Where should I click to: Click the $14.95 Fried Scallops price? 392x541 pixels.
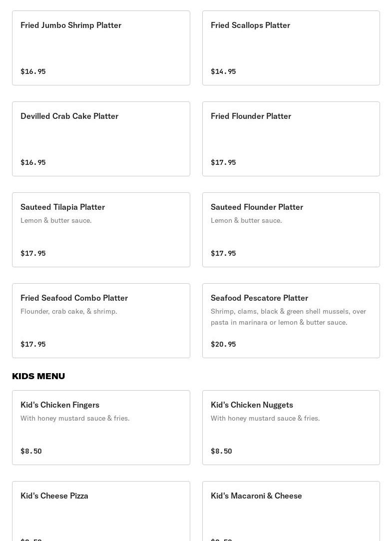[x=223, y=71]
